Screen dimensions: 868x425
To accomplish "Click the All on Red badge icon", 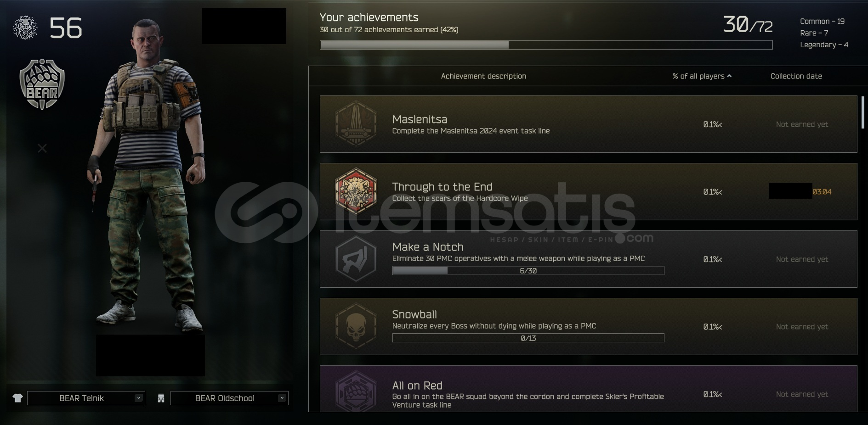I will [356, 391].
